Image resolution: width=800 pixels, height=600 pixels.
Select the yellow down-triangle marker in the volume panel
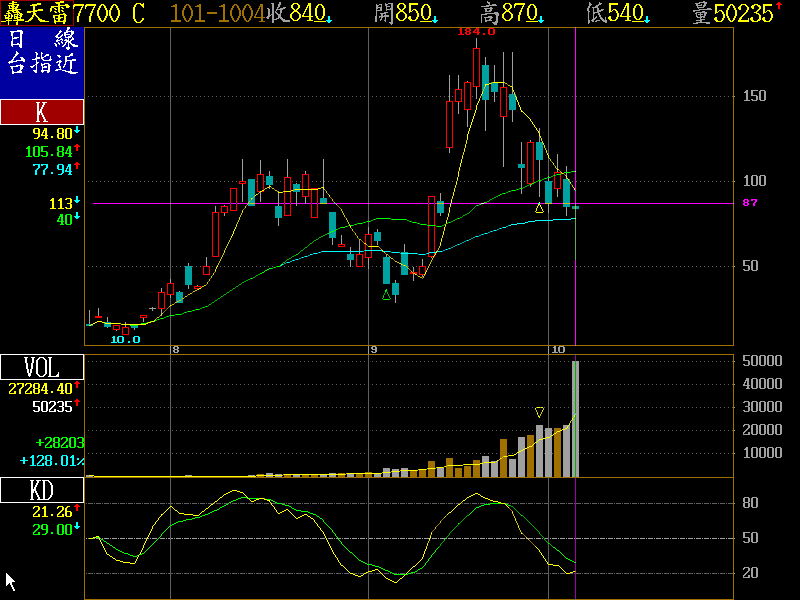540,412
